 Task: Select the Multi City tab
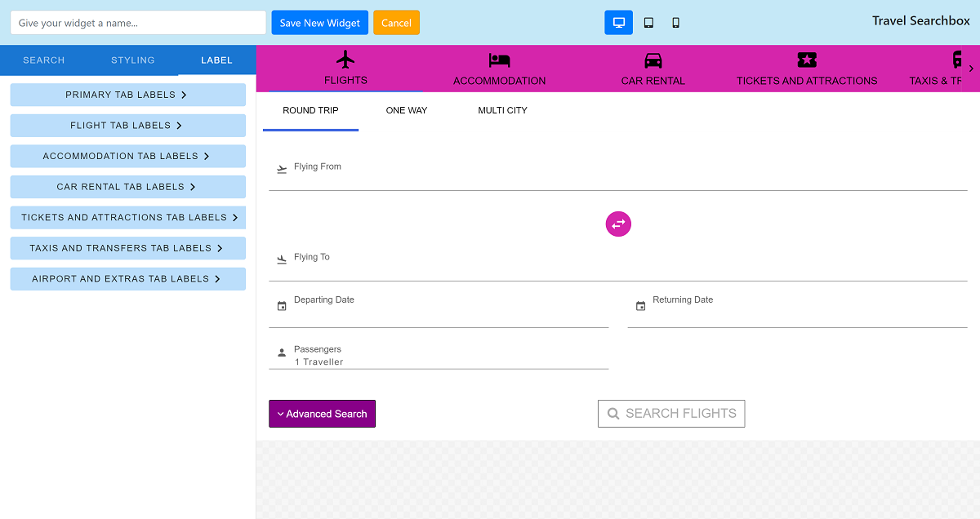pos(502,110)
